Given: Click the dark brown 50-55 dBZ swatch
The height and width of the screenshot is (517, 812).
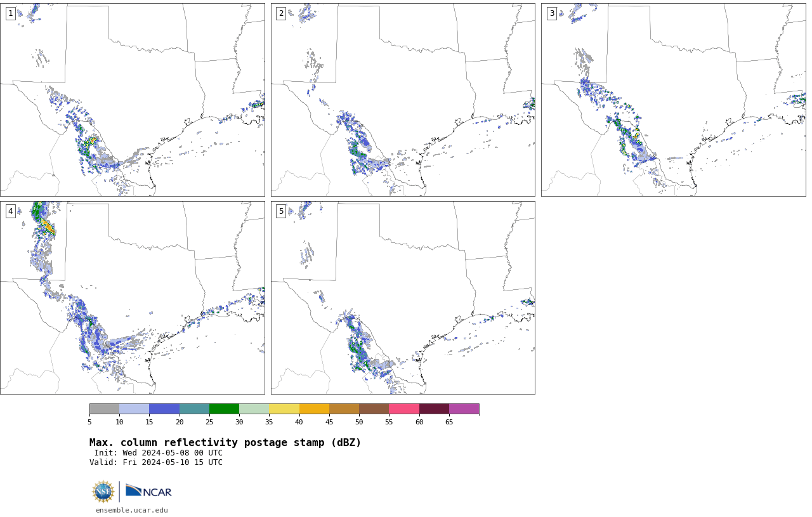Looking at the screenshot, I should coord(374,409).
